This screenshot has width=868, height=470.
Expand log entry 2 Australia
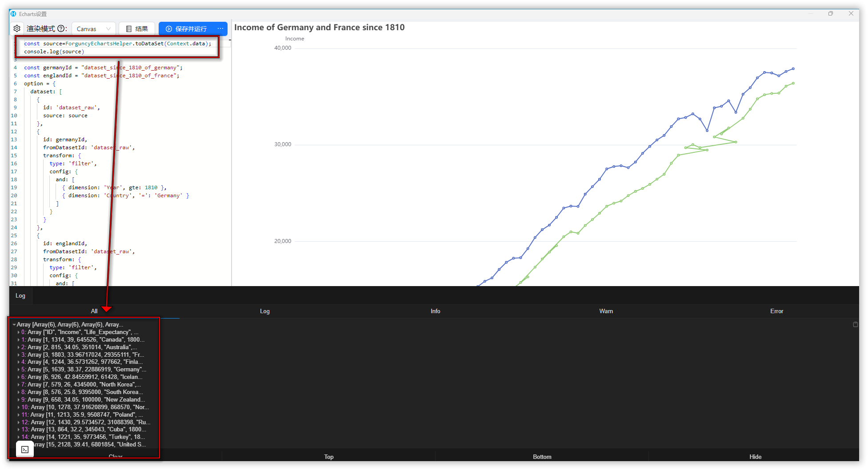[19, 347]
